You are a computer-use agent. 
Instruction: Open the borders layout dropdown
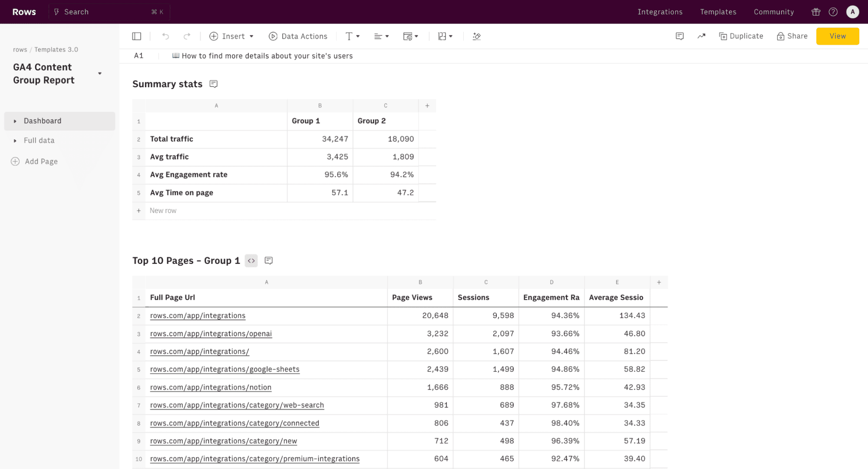pyautogui.click(x=445, y=36)
